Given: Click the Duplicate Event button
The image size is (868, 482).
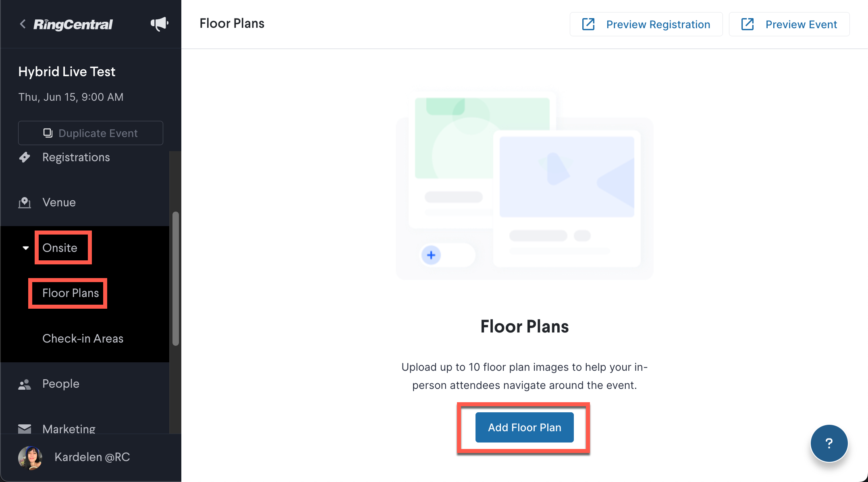Looking at the screenshot, I should pos(91,133).
